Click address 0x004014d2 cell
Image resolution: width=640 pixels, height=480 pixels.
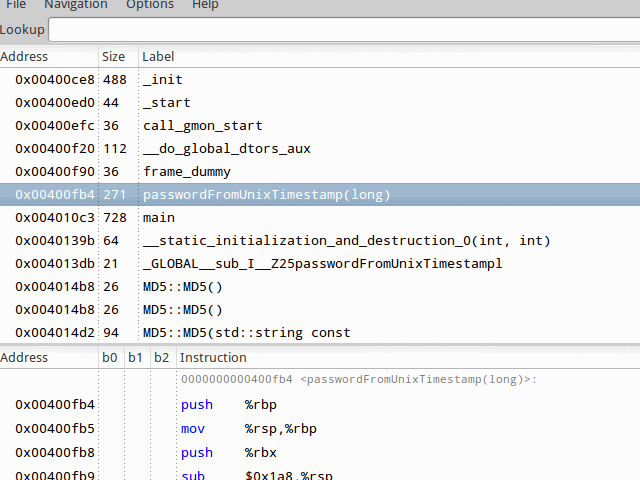55,333
